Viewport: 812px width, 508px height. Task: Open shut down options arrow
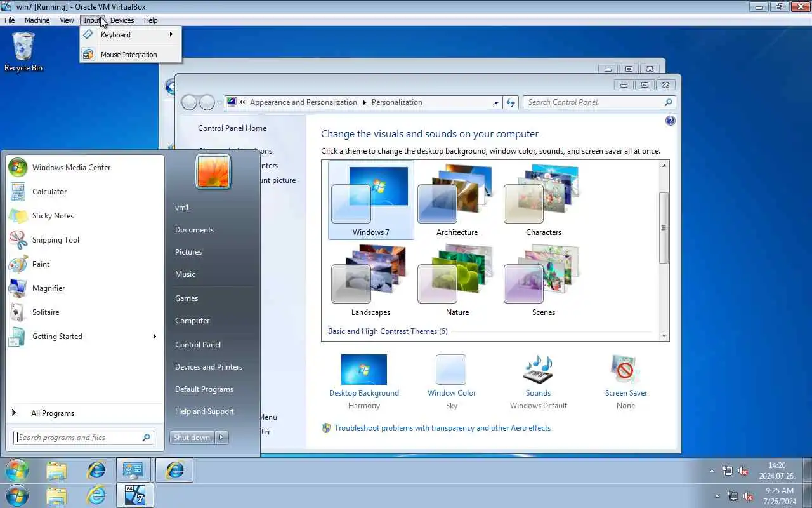click(x=222, y=438)
